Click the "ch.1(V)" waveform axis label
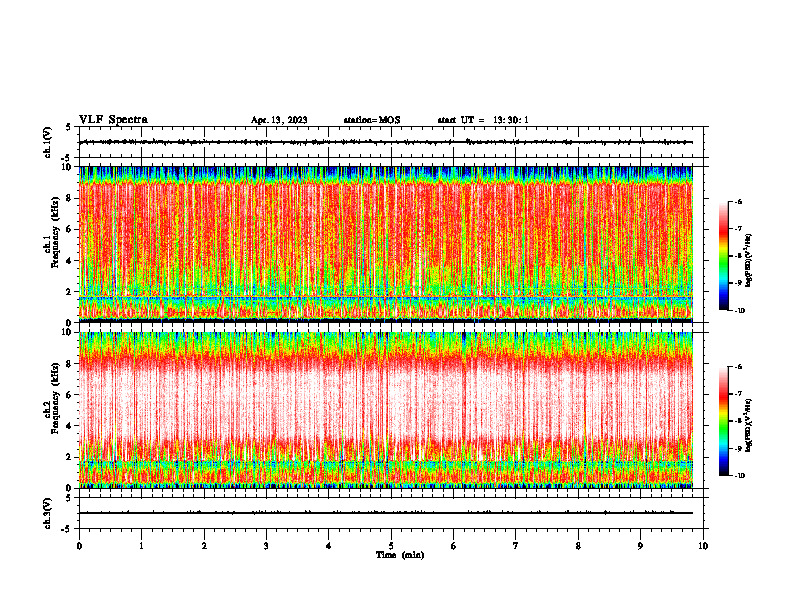The width and height of the screenshot is (792, 612). (x=48, y=142)
